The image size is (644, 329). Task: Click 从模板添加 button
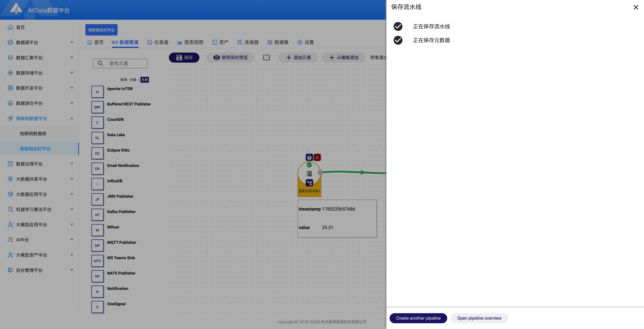click(343, 57)
